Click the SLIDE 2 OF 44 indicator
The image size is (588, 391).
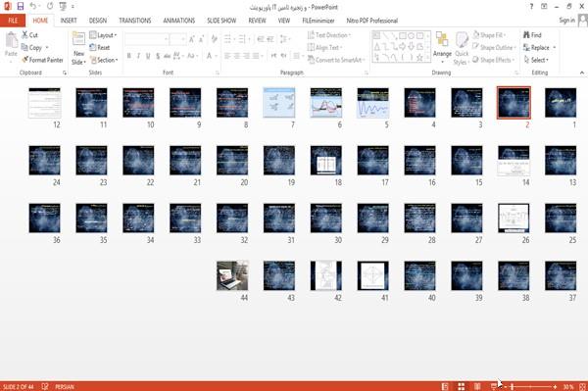[x=18, y=386]
